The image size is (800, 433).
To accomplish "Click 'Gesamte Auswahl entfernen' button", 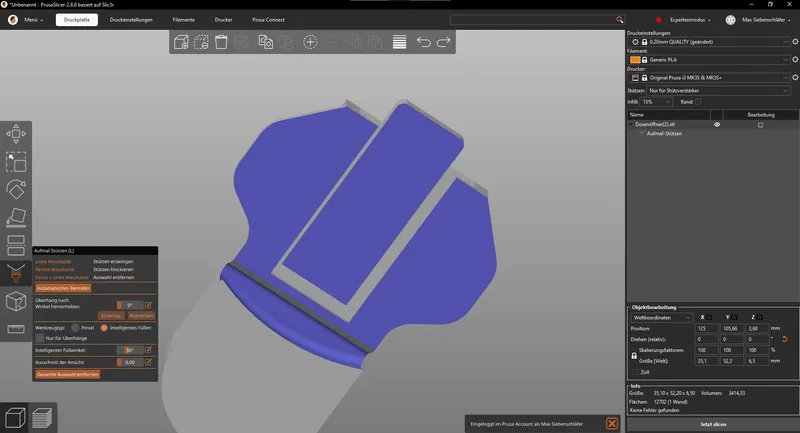I will (67, 373).
